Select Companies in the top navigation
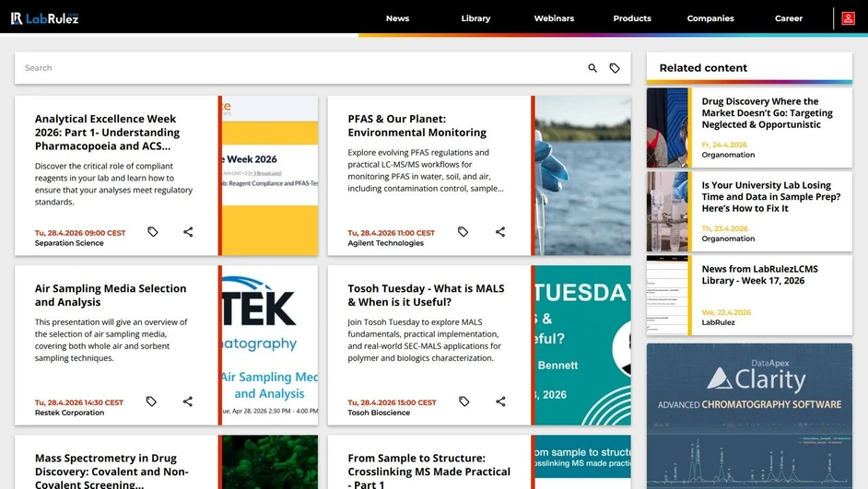Image resolution: width=868 pixels, height=489 pixels. (710, 18)
